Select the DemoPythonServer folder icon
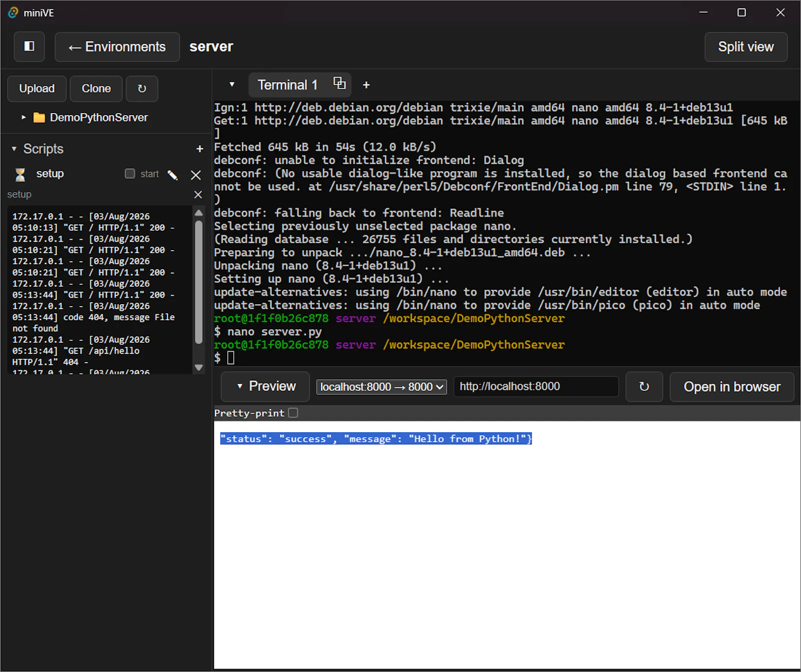 click(x=39, y=118)
